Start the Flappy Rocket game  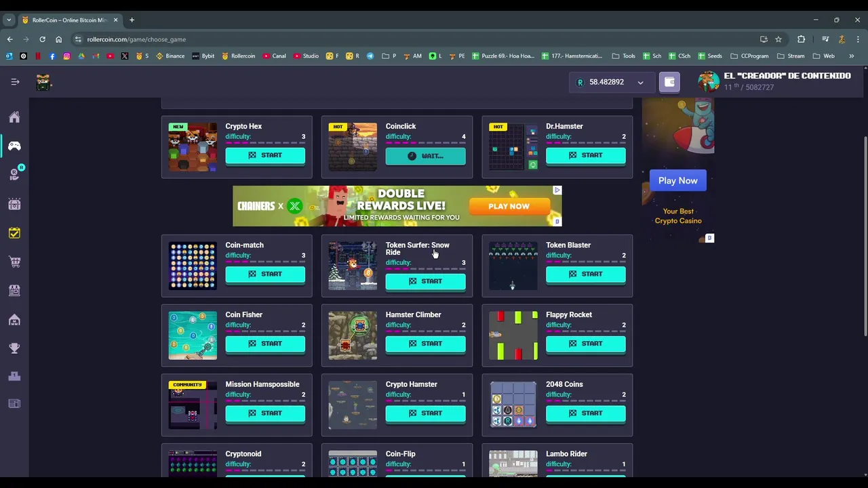pos(586,344)
